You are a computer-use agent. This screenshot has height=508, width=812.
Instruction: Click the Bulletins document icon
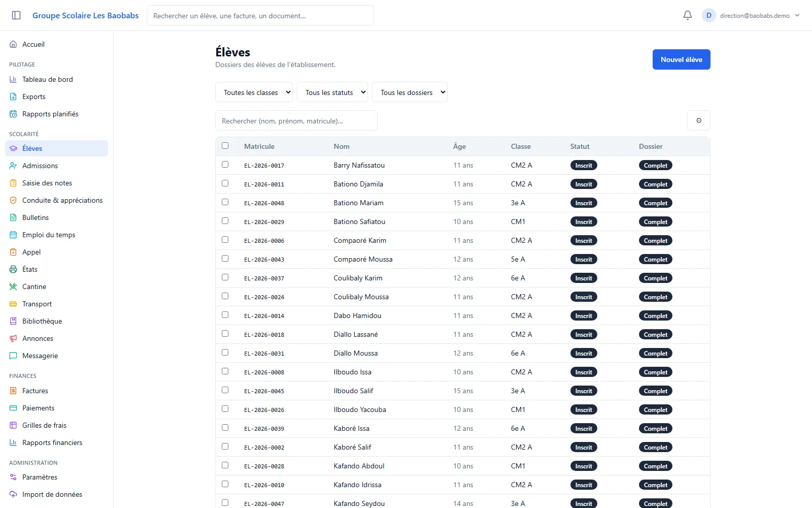tap(13, 217)
